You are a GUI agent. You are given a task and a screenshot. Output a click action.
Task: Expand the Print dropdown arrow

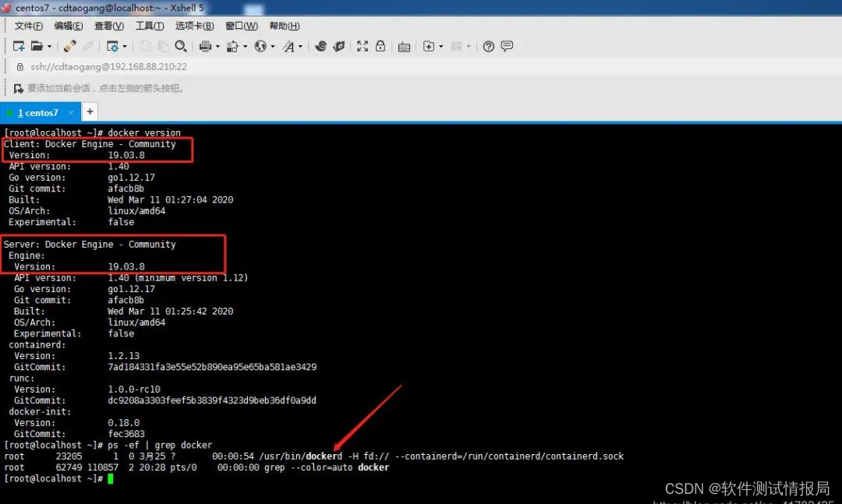(x=218, y=47)
